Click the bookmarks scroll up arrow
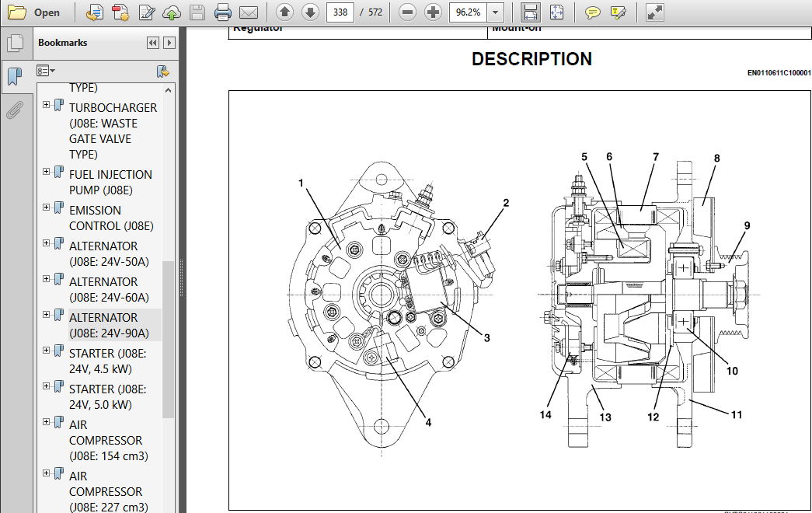This screenshot has width=812, height=513. (x=169, y=90)
